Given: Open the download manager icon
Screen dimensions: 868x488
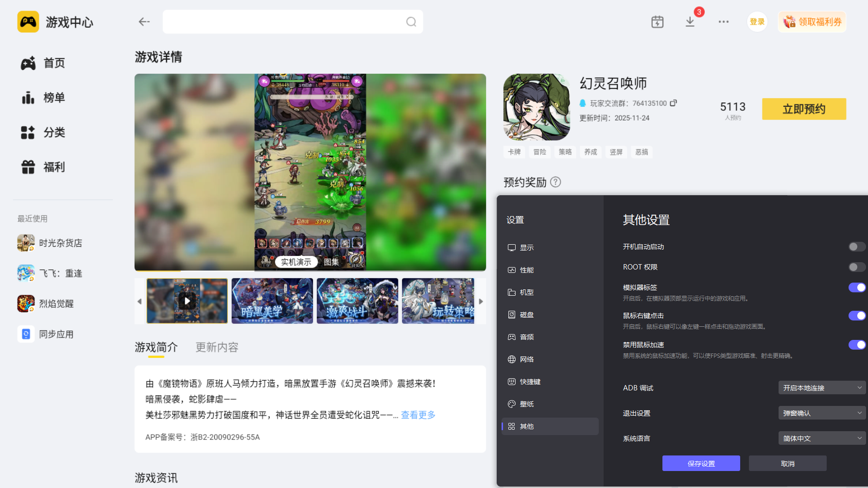Looking at the screenshot, I should pos(690,22).
